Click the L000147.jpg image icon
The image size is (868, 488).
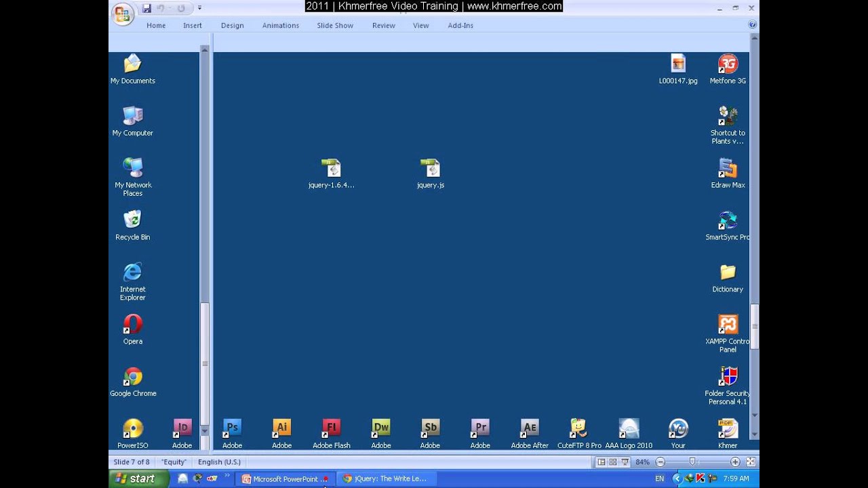[x=678, y=64]
